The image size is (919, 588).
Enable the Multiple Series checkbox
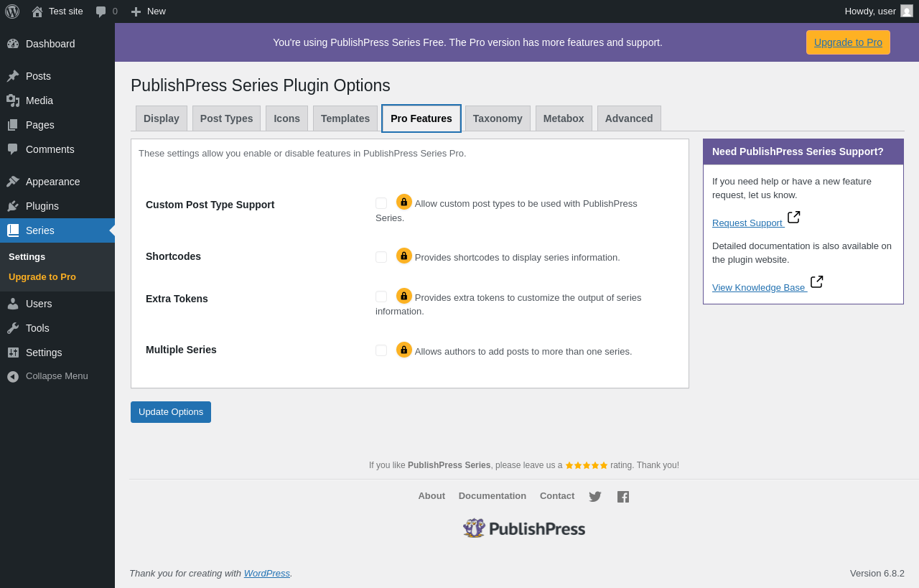point(381,350)
